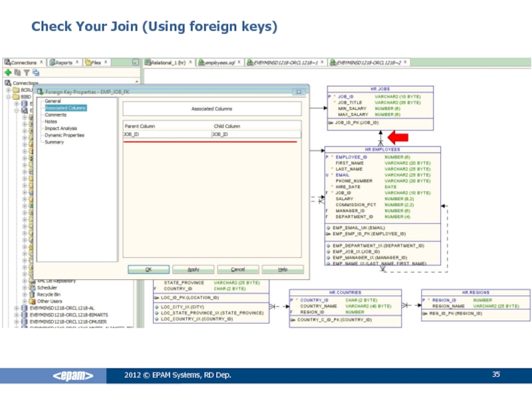Expand the Scheduler tree node
The width and height of the screenshot is (532, 399).
click(x=25, y=287)
